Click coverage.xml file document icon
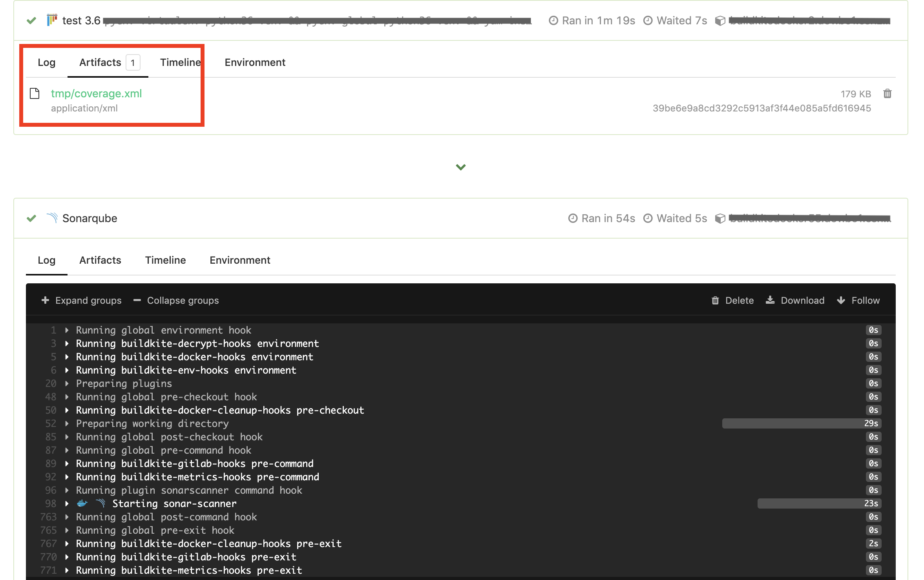The image size is (924, 580). [x=35, y=93]
